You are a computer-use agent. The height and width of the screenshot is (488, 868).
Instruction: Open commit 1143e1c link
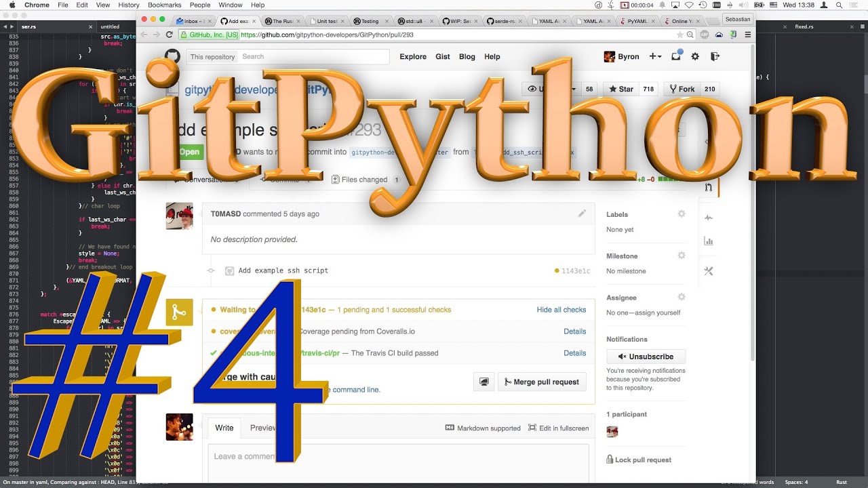pos(576,270)
